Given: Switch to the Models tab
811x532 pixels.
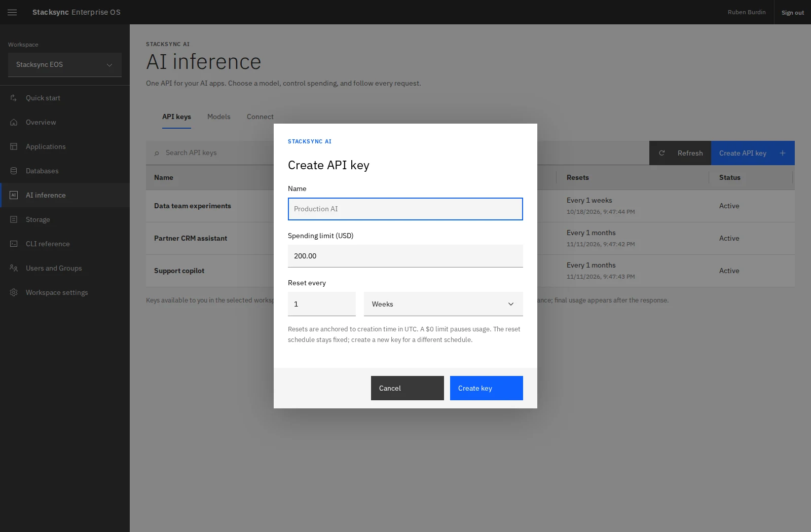Looking at the screenshot, I should click(x=219, y=117).
